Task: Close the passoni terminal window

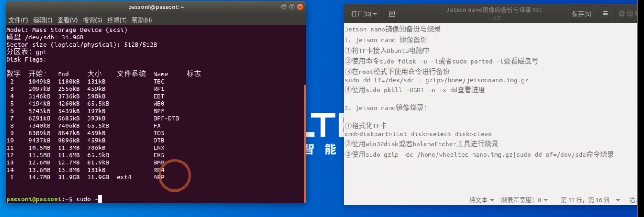Action: tap(300, 7)
